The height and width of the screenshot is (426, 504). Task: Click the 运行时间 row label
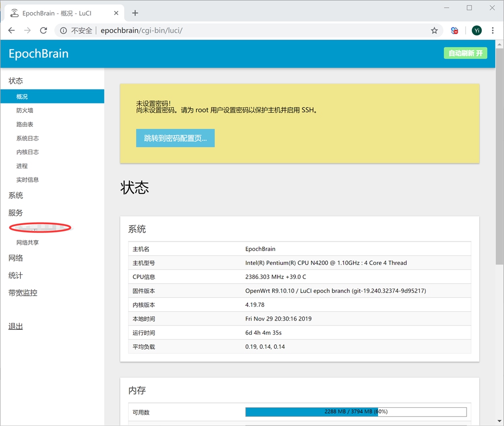(x=144, y=333)
